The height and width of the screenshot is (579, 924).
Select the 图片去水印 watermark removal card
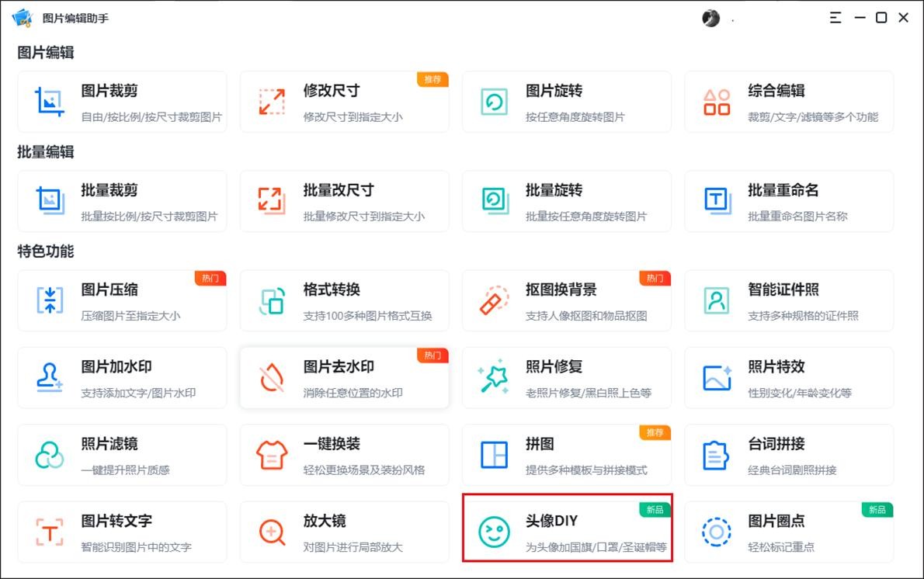pos(344,377)
